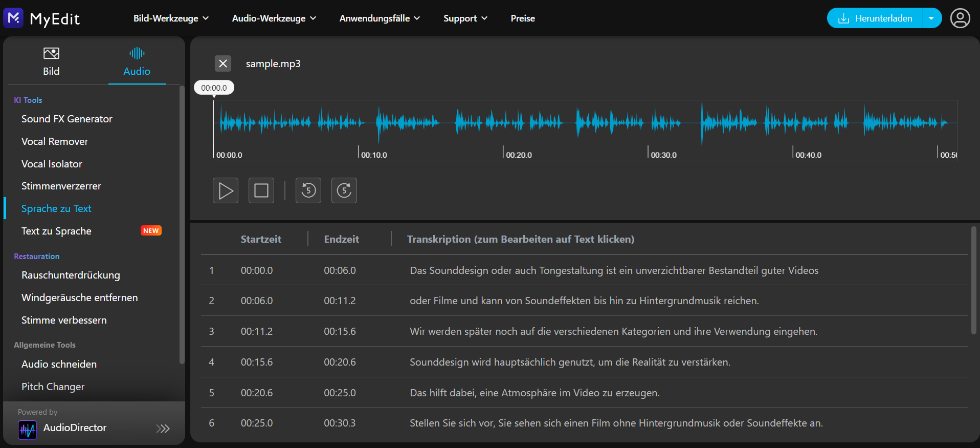Open the Preise page link
Image resolution: width=980 pixels, height=448 pixels.
(x=523, y=18)
